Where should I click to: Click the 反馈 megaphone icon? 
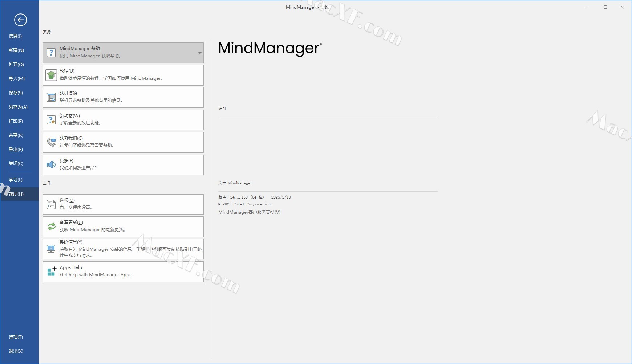[51, 165]
